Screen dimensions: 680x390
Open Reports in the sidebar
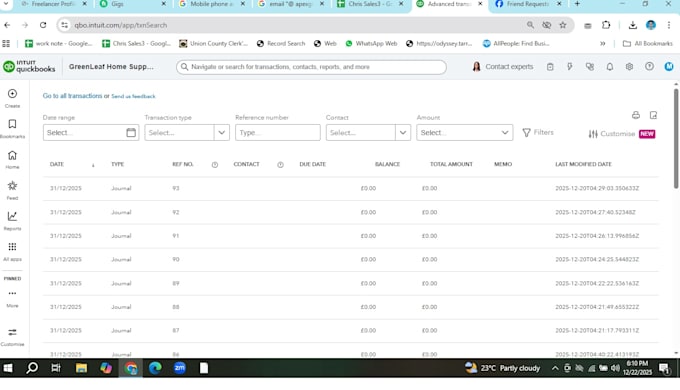pos(12,220)
